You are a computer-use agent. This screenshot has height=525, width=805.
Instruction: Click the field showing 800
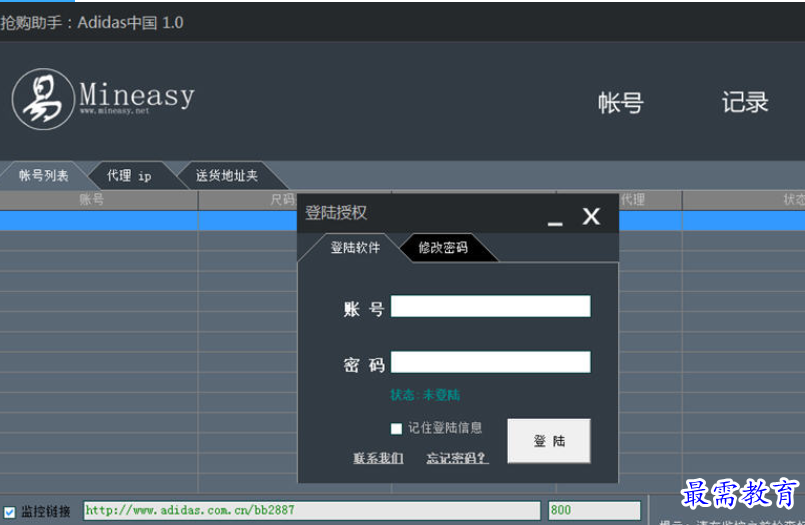coord(595,510)
